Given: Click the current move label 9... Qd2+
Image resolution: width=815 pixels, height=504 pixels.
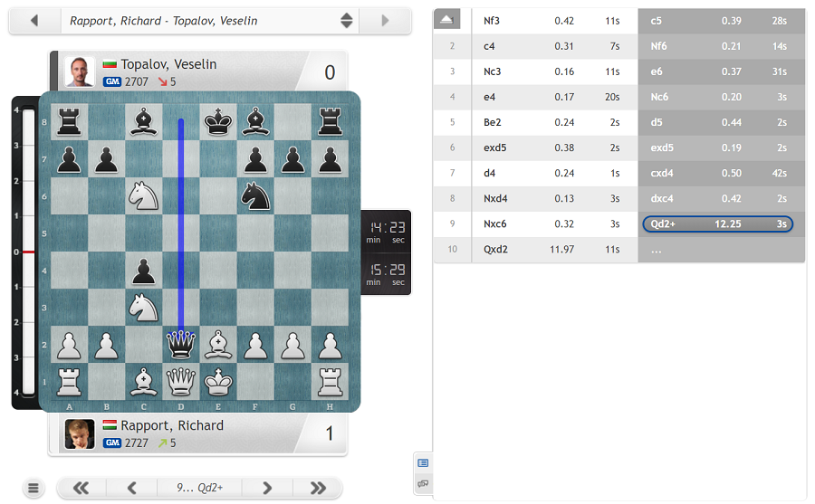Looking at the screenshot, I should [x=198, y=489].
